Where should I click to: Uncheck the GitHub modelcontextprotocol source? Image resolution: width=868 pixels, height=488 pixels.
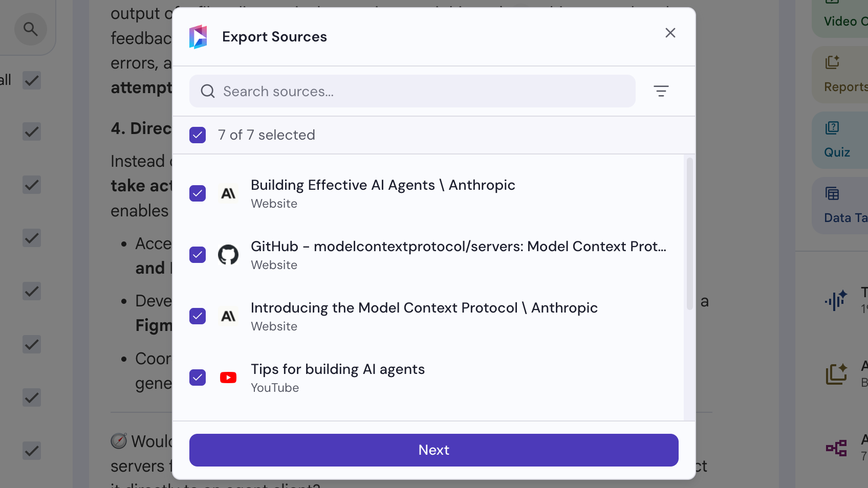point(198,255)
